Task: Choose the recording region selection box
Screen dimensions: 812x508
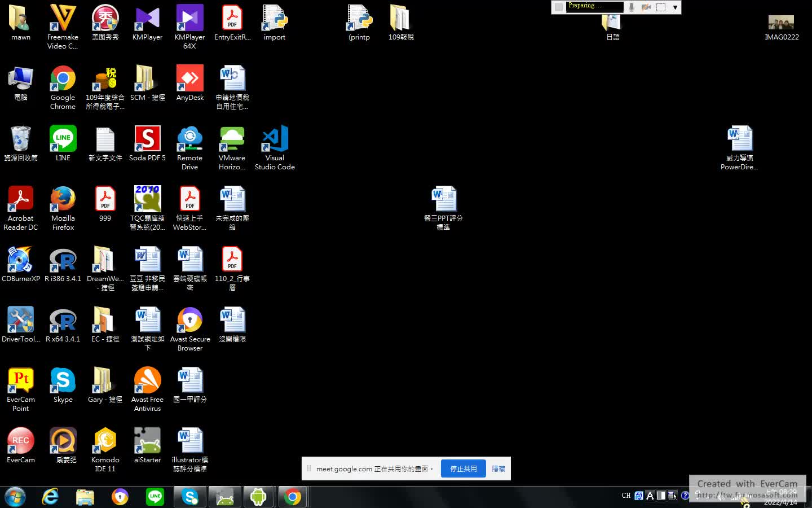Action: point(661,7)
